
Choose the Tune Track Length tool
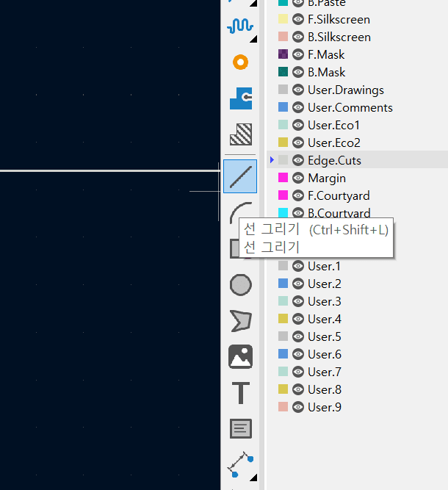[240, 26]
